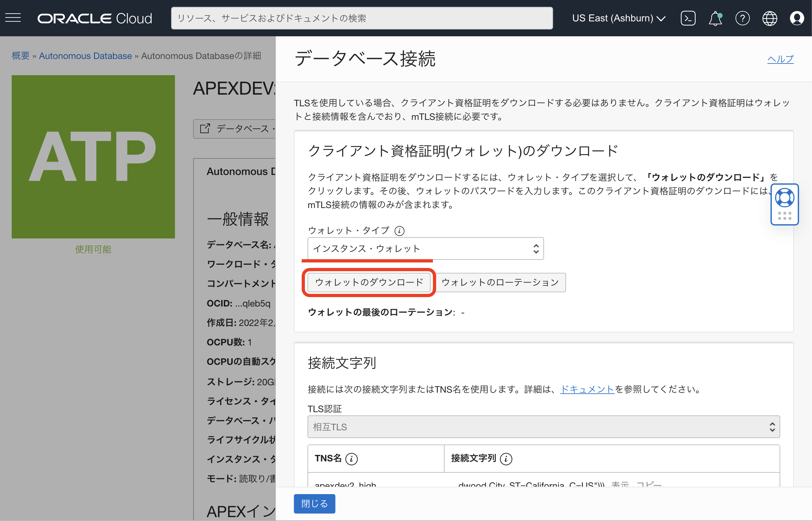This screenshot has width=812, height=521.
Task: Click ウォレットのローテーション button
Action: click(500, 283)
